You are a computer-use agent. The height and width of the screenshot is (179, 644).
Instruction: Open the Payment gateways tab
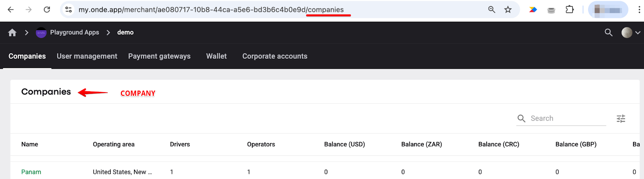(159, 56)
